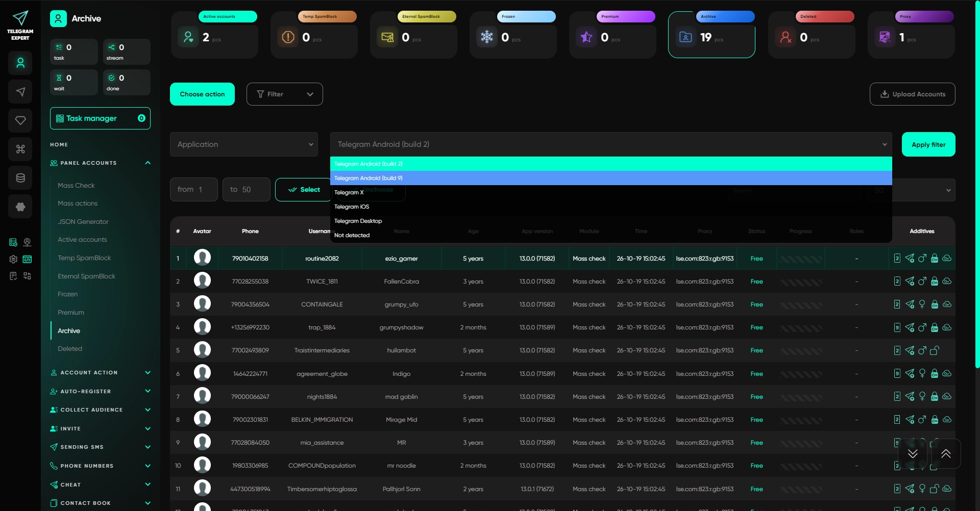Image resolution: width=980 pixels, height=511 pixels.
Task: Expand the Account Action section
Action: 148,373
